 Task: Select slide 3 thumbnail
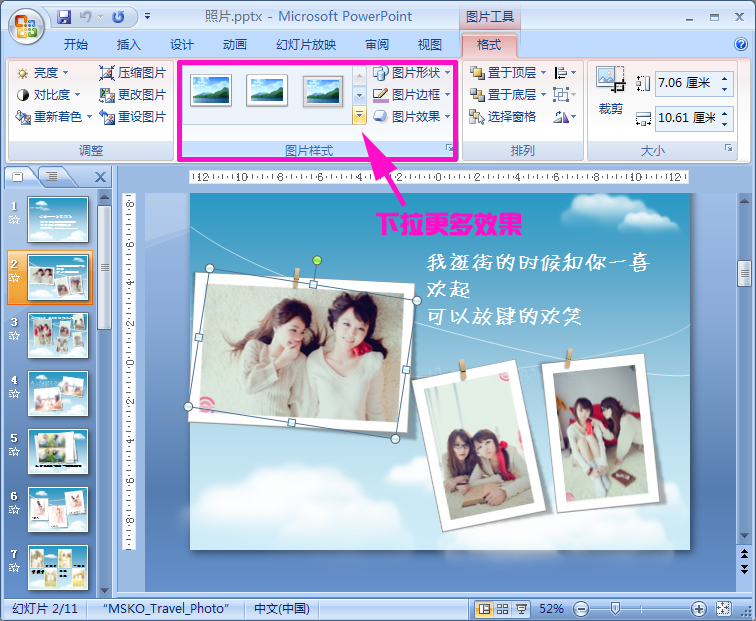point(58,335)
